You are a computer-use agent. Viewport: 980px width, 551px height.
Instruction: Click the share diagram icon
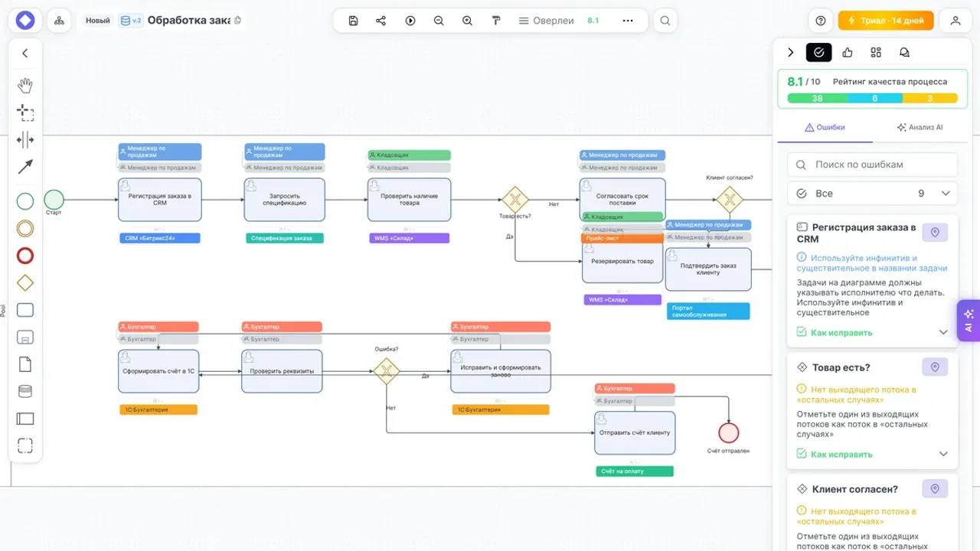point(381,21)
